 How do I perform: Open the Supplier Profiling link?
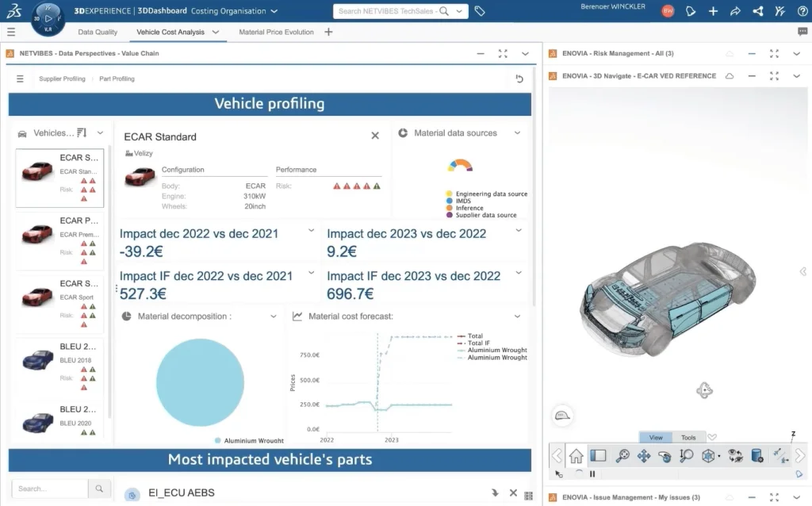tap(62, 79)
